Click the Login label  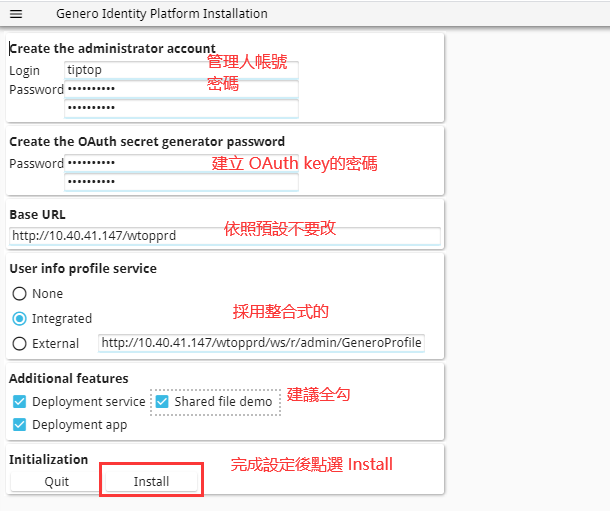pyautogui.click(x=25, y=71)
